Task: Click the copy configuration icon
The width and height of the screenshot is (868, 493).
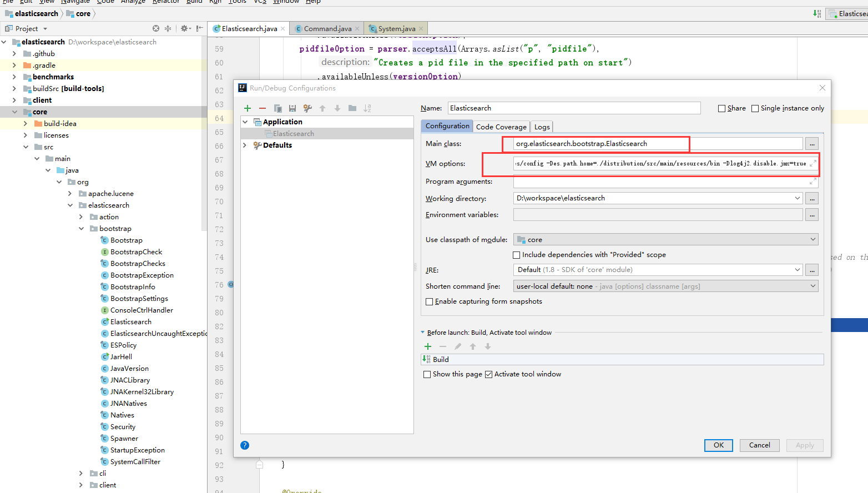Action: pyautogui.click(x=277, y=108)
